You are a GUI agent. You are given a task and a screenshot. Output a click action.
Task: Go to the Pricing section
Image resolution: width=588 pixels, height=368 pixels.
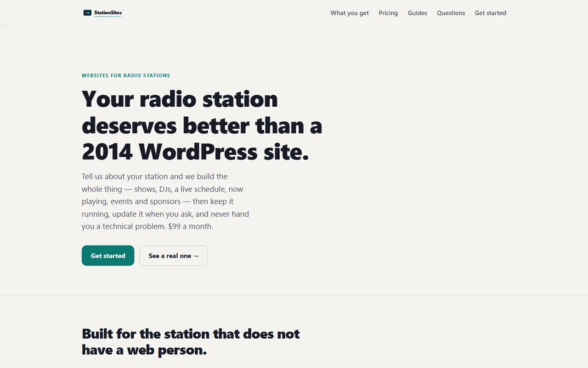[388, 13]
